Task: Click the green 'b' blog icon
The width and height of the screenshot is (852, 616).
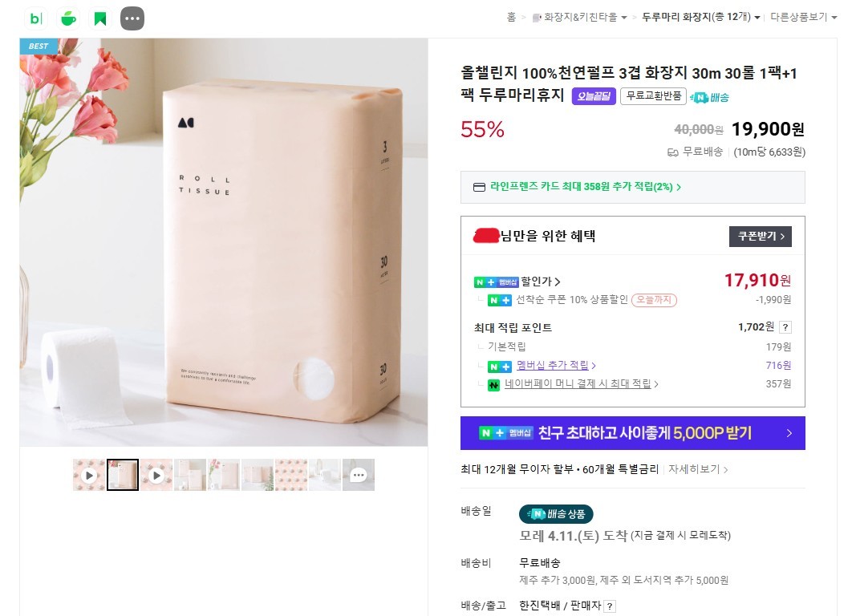Action: coord(36,18)
